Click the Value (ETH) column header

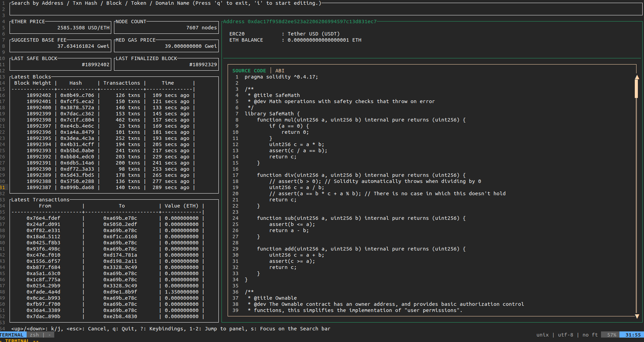click(182, 206)
